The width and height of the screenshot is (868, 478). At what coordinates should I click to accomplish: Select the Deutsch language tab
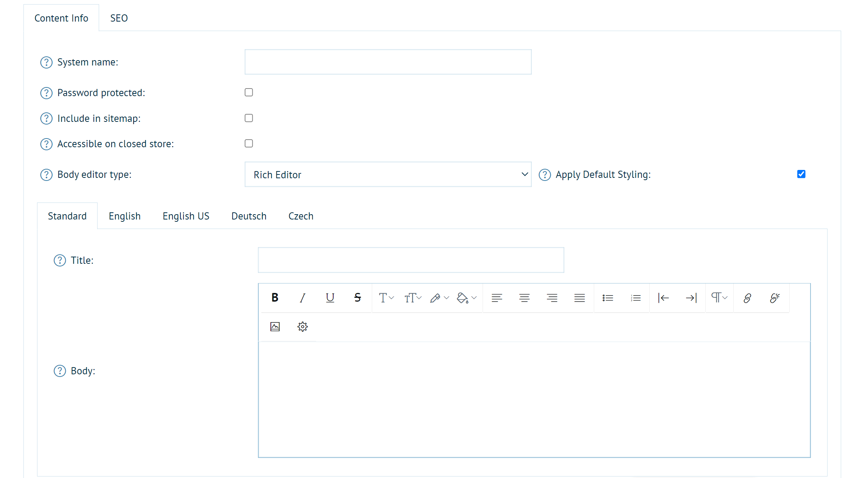click(x=249, y=216)
